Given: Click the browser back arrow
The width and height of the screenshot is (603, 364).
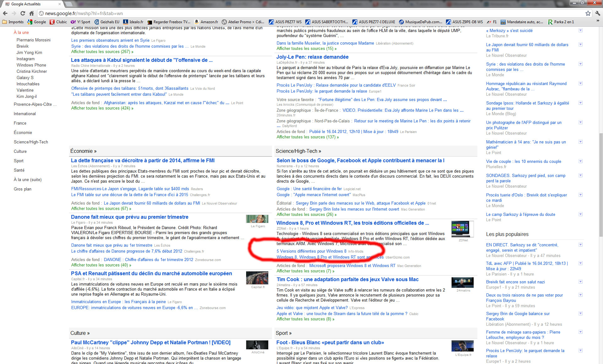Looking at the screenshot, I should (5, 13).
